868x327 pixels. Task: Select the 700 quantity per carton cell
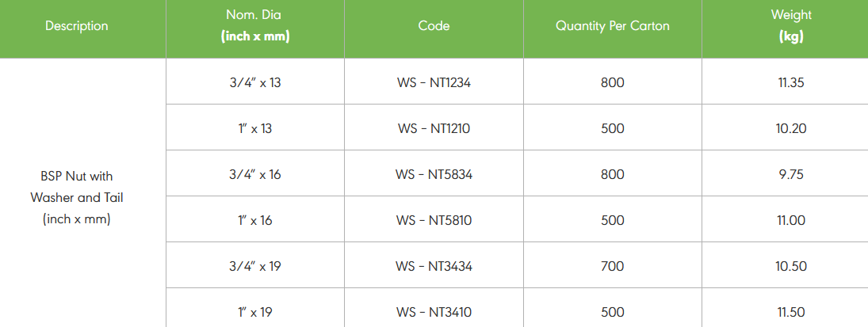click(612, 266)
